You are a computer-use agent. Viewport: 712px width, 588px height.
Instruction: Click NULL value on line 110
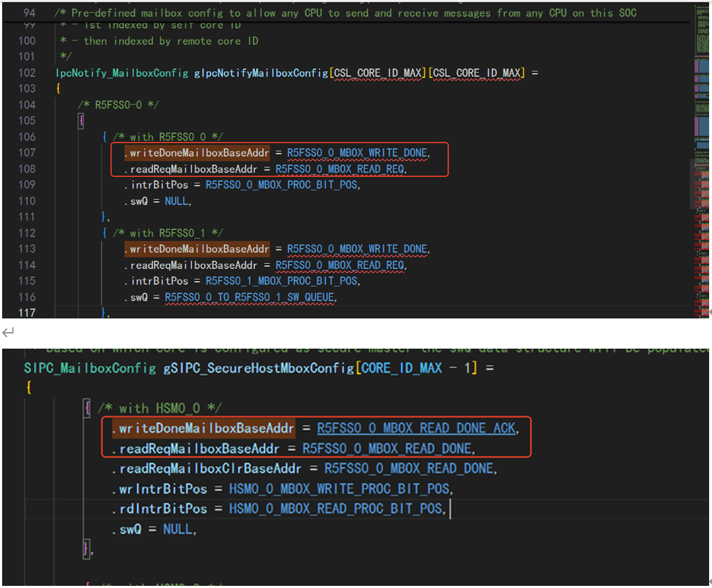[x=177, y=201]
